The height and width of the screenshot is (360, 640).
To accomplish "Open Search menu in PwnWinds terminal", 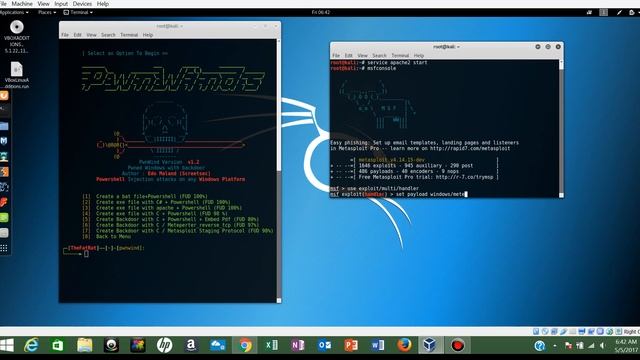I will click(108, 35).
